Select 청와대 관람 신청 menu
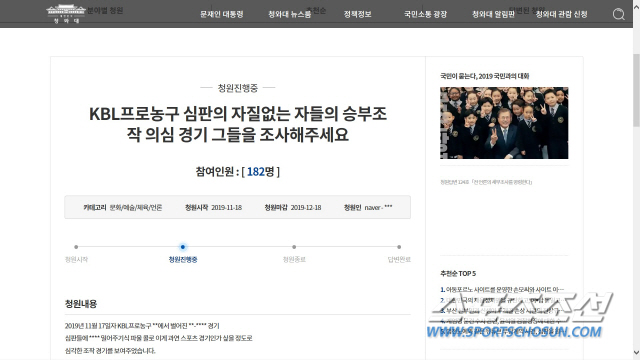Screen dimensions: 640x360 pyautogui.click(x=562, y=14)
